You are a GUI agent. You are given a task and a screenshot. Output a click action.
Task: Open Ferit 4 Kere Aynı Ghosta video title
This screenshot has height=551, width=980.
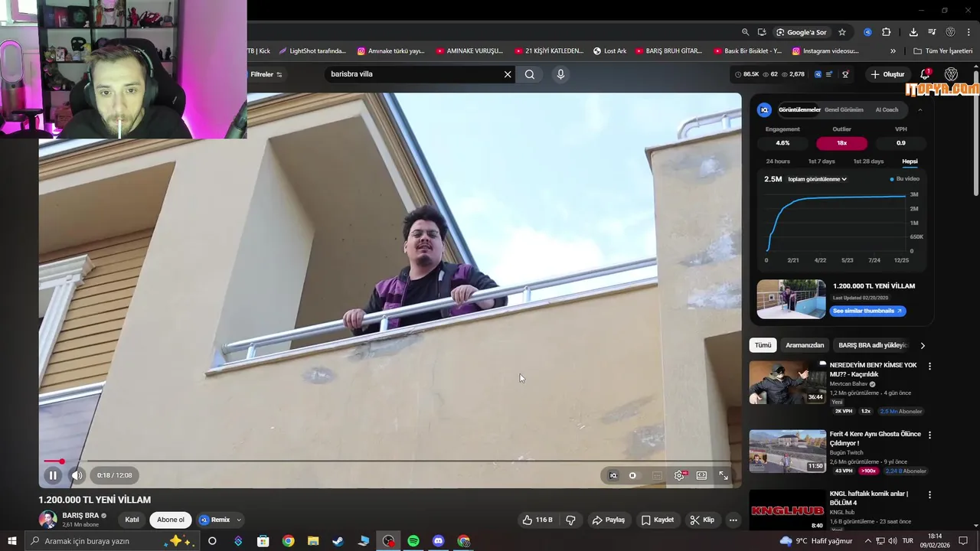coord(875,439)
